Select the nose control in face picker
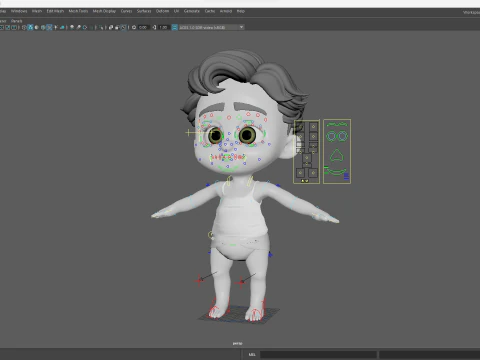The height and width of the screenshot is (360, 480). point(337,156)
